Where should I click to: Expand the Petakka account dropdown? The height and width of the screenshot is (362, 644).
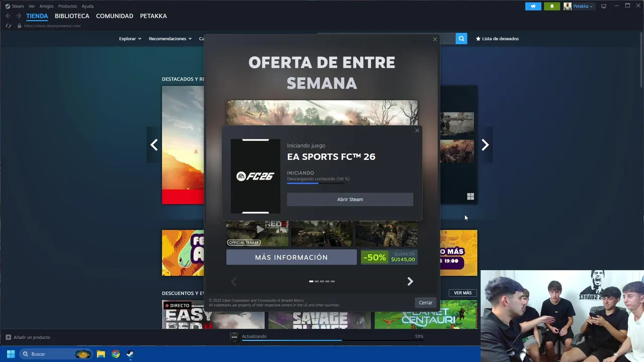click(583, 6)
